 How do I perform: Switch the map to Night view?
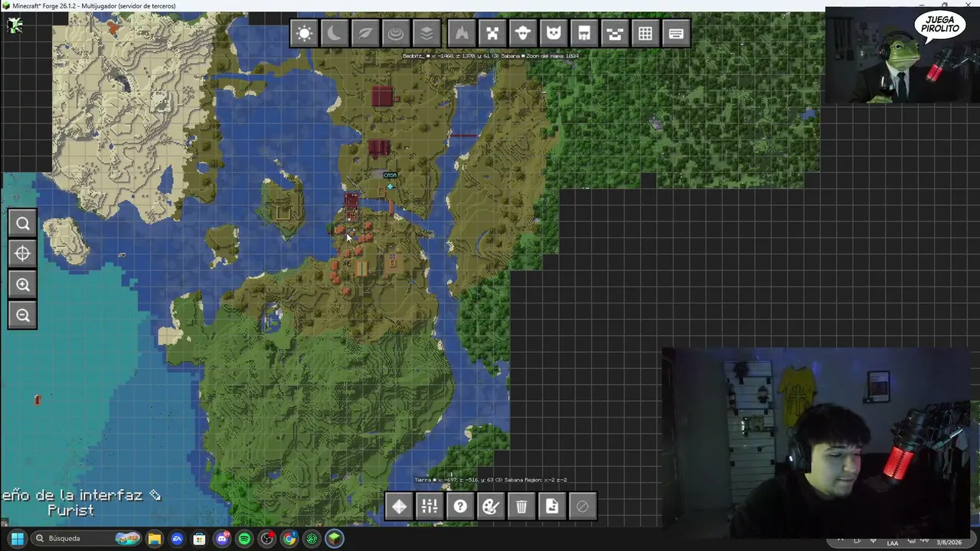pyautogui.click(x=335, y=34)
